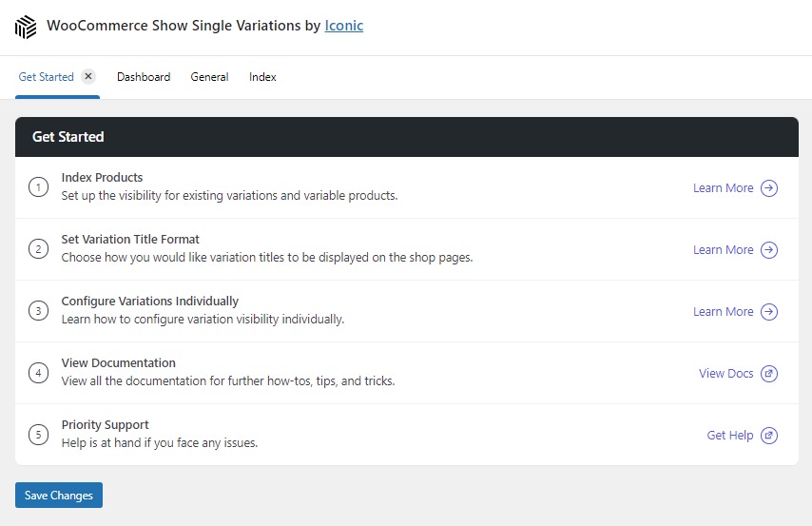Click step 2 circle for Variation Title Format
The height and width of the screenshot is (526, 812).
coord(38,249)
